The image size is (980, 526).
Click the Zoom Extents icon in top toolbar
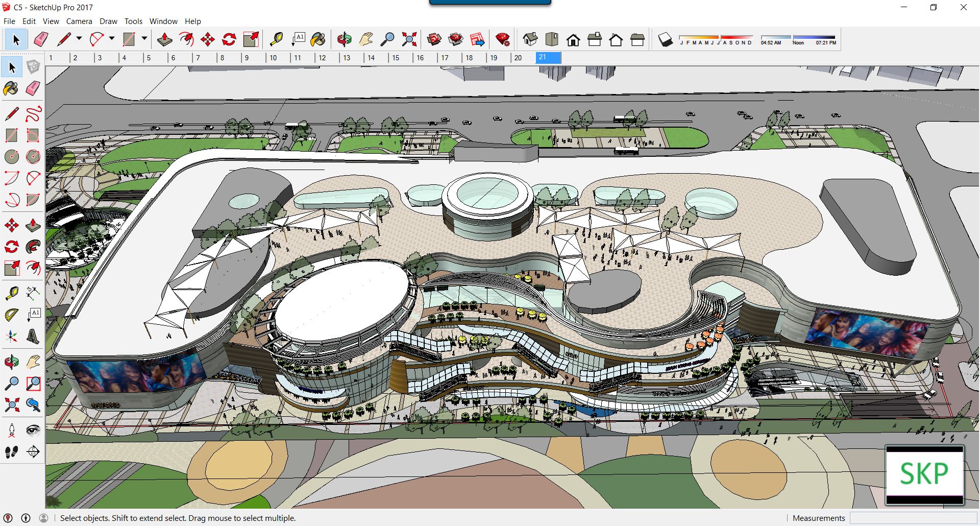[x=409, y=39]
